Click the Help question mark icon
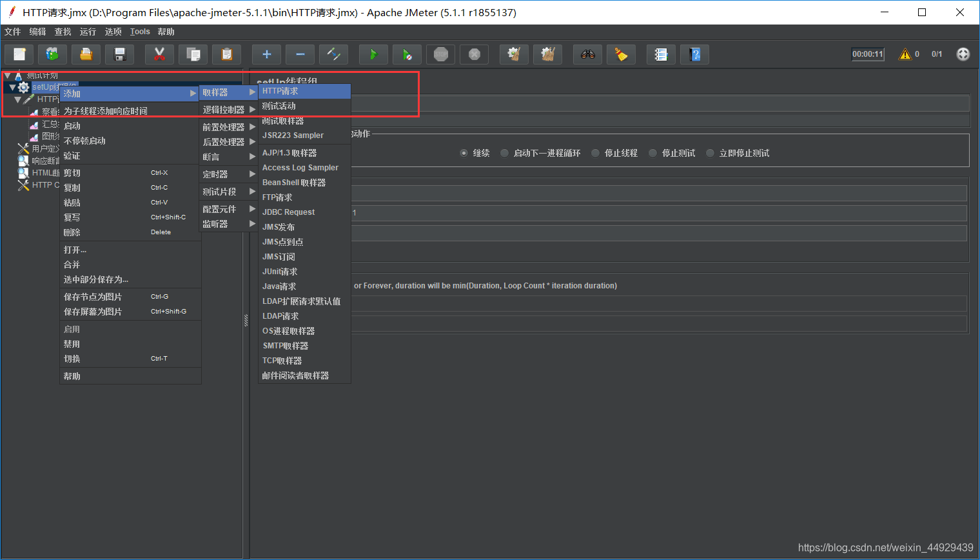 (694, 54)
